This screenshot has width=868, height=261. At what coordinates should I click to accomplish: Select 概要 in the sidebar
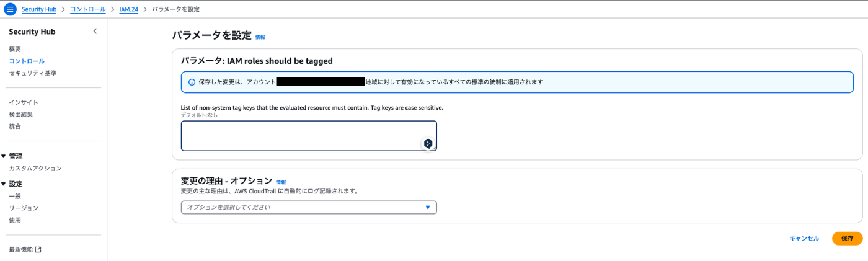pyautogui.click(x=15, y=49)
